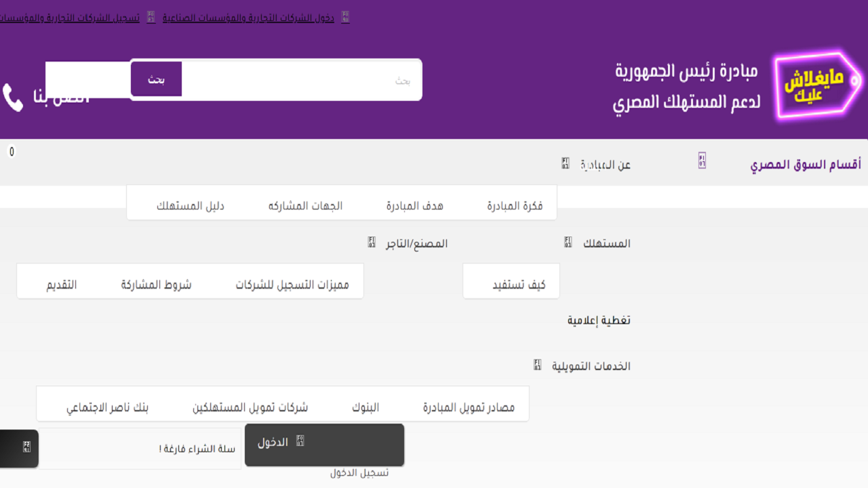Expand the المستهلك submenu arrow icon
This screenshot has height=488, width=868.
(568, 242)
